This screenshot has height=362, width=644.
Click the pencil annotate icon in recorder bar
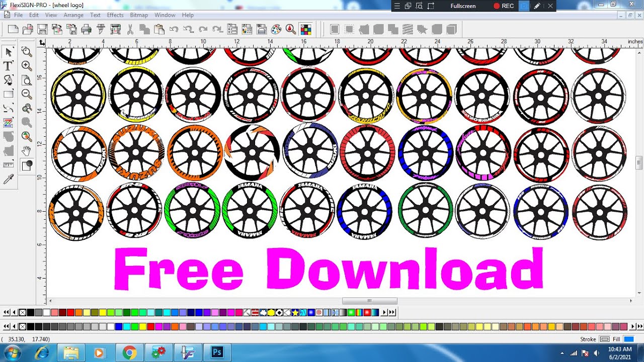click(537, 6)
